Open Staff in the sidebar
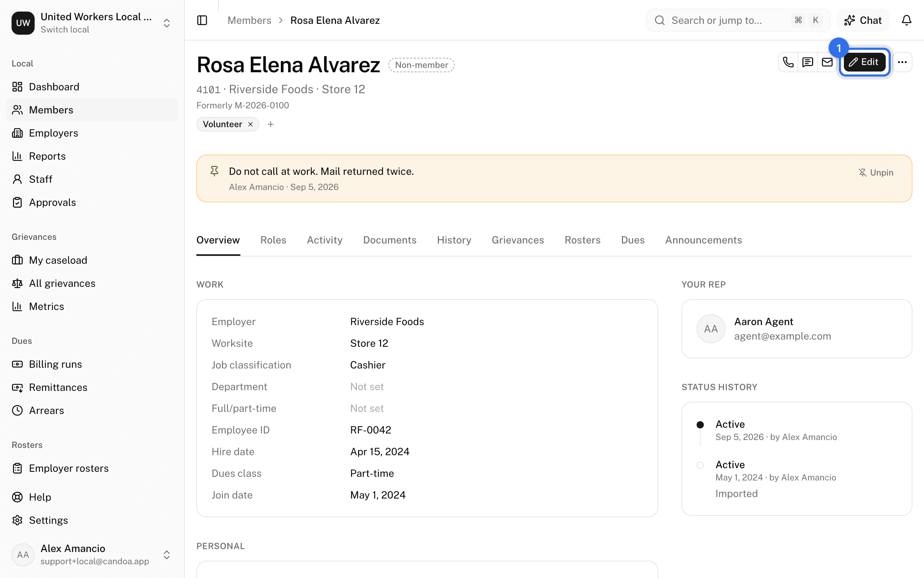 pyautogui.click(x=92, y=179)
